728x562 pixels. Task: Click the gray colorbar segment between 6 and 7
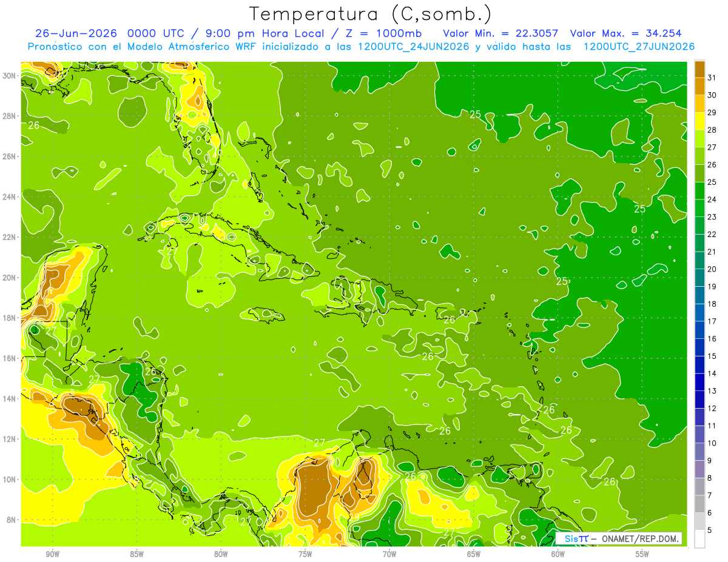pos(699,503)
